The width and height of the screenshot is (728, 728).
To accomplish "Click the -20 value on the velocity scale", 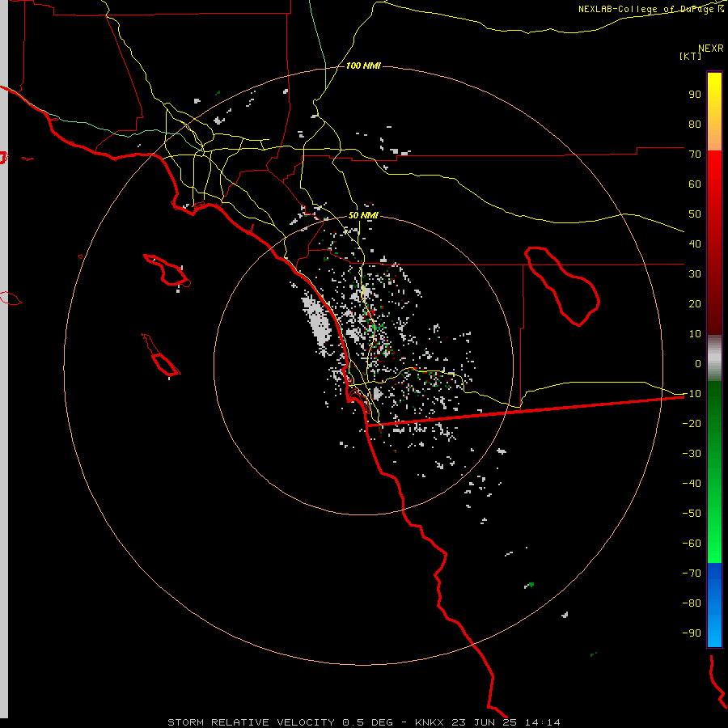I will coord(692,423).
